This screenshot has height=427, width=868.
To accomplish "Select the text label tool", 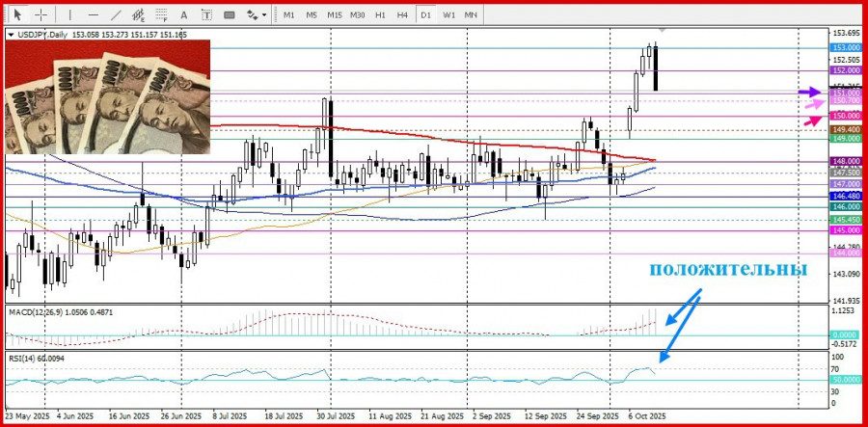I will [x=206, y=14].
